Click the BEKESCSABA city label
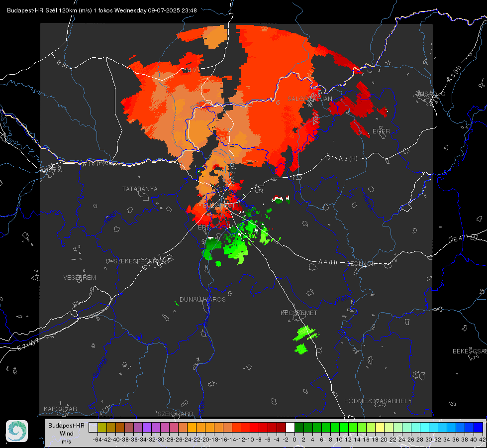Screen dimensions: 487x448 (x=470, y=351)
